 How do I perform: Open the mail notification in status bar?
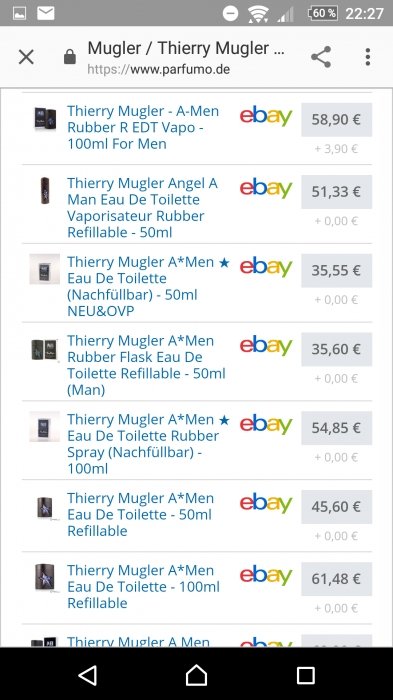(x=45, y=13)
